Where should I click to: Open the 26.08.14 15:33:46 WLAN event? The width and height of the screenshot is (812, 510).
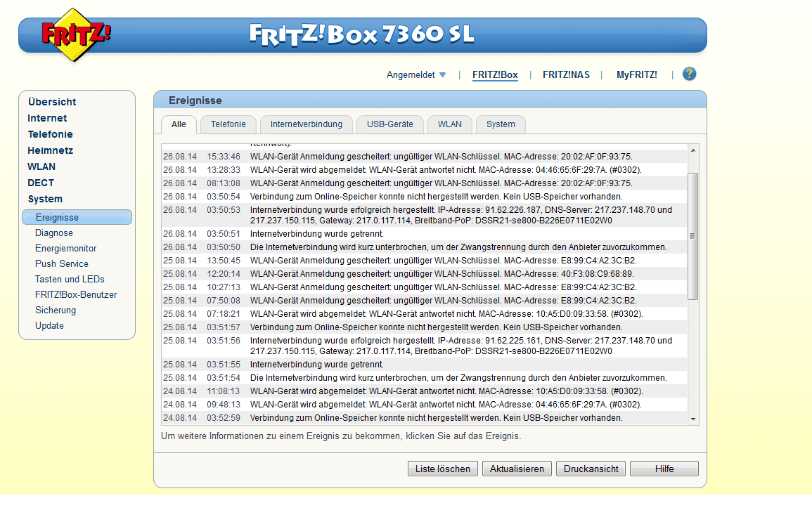pos(424,156)
